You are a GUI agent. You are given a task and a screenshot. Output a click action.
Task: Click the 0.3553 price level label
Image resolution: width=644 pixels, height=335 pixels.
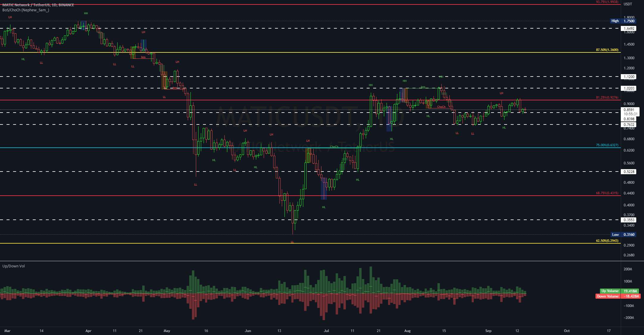tap(629, 220)
